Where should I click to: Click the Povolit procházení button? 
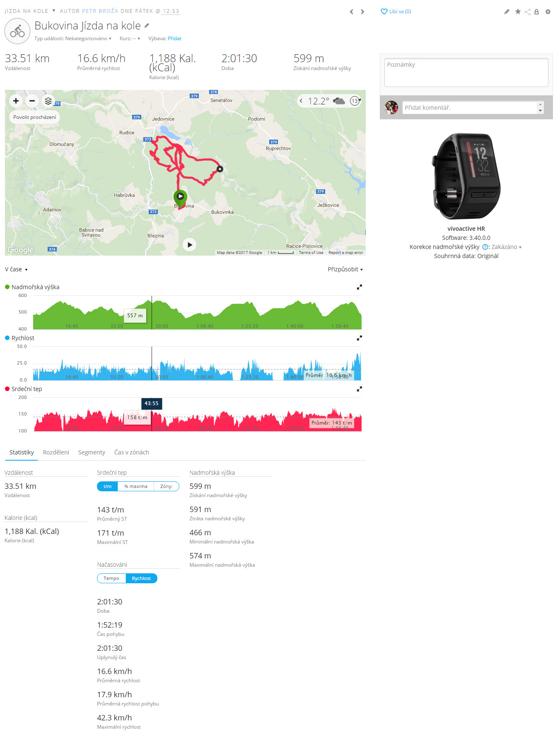pyautogui.click(x=34, y=117)
